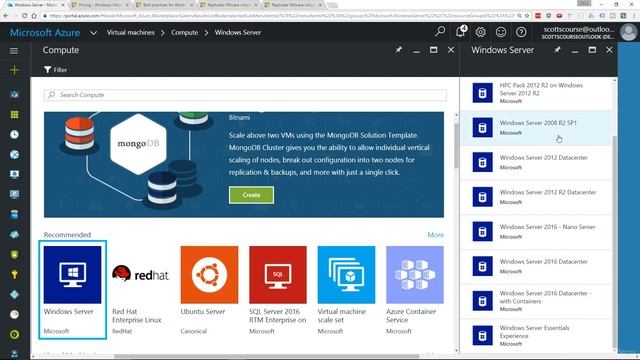The width and height of the screenshot is (640, 360).
Task: Switch to the Best practices browser tab
Action: (164, 5)
